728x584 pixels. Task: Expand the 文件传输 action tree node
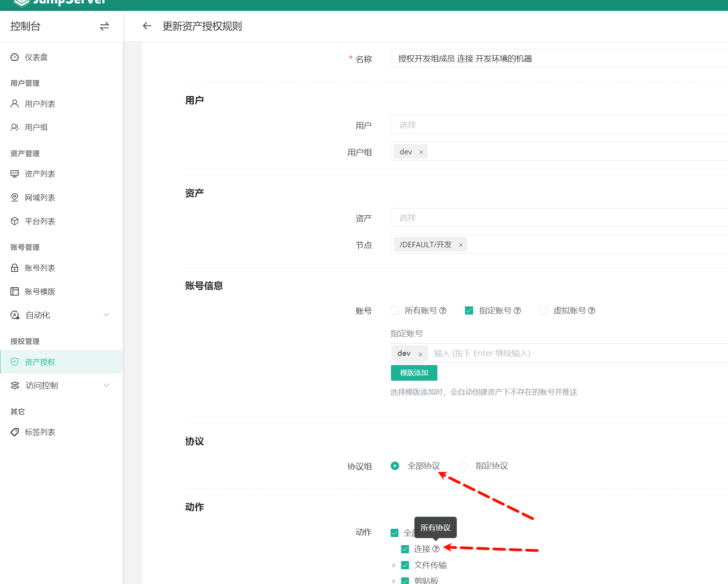394,565
